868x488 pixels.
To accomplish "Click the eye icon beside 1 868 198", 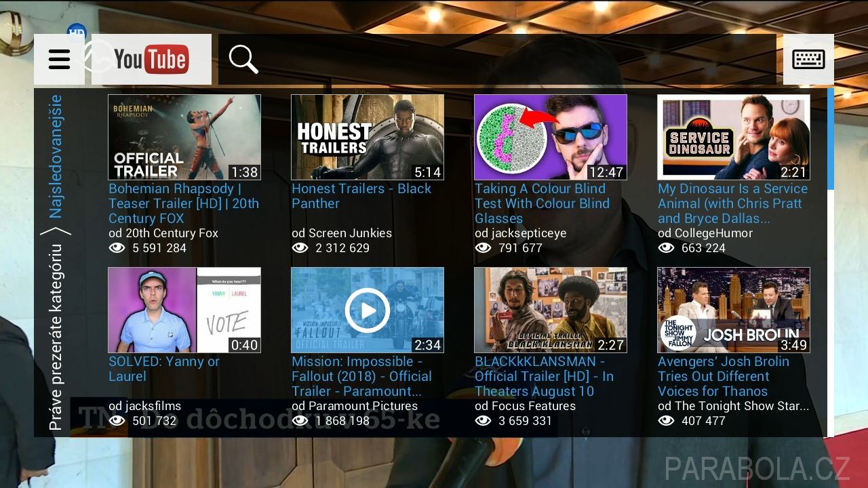I will [300, 421].
